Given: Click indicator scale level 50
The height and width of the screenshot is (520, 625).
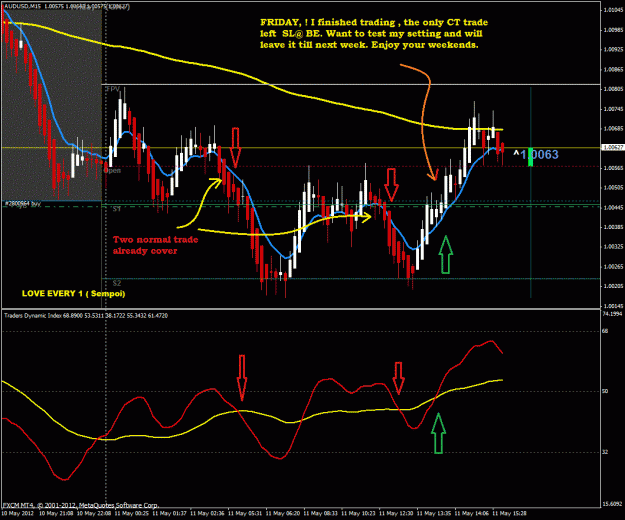Looking at the screenshot, I should [605, 391].
